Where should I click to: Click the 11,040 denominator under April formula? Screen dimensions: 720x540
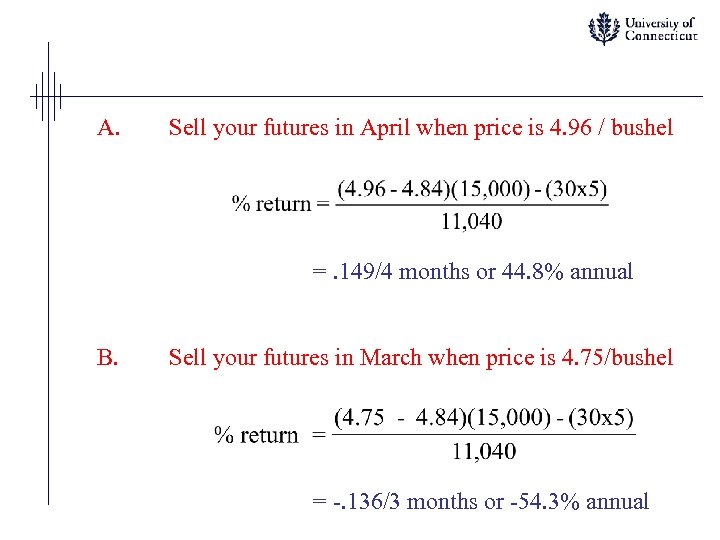pyautogui.click(x=471, y=221)
